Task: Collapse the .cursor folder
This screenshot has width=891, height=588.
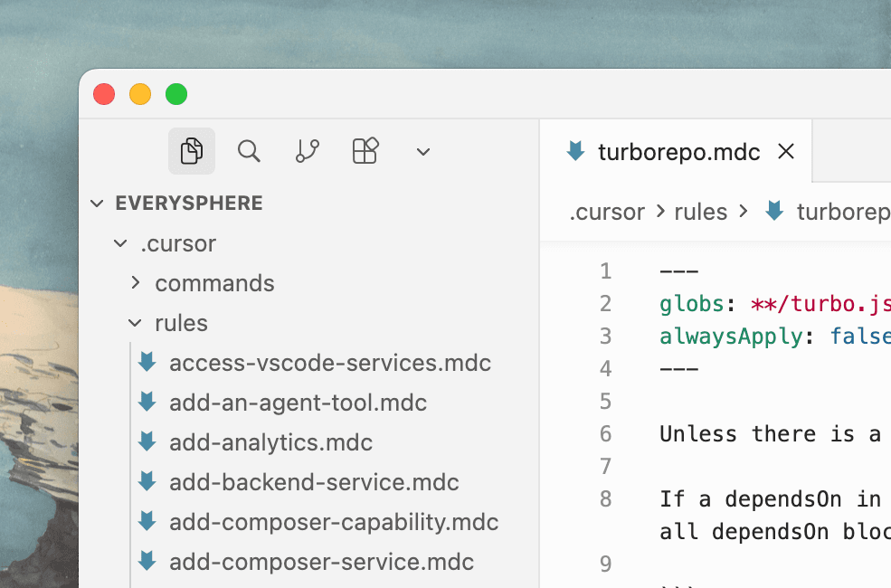Action: [x=120, y=242]
